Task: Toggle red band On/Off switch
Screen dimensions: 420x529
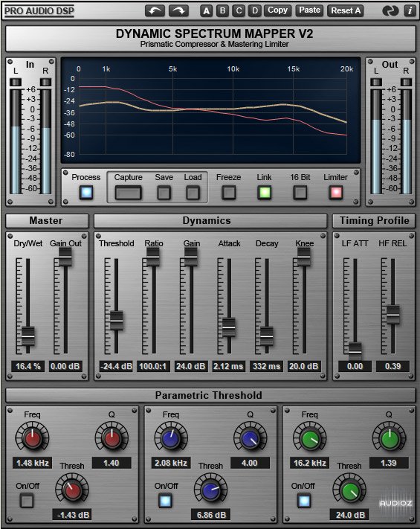Action: click(27, 501)
